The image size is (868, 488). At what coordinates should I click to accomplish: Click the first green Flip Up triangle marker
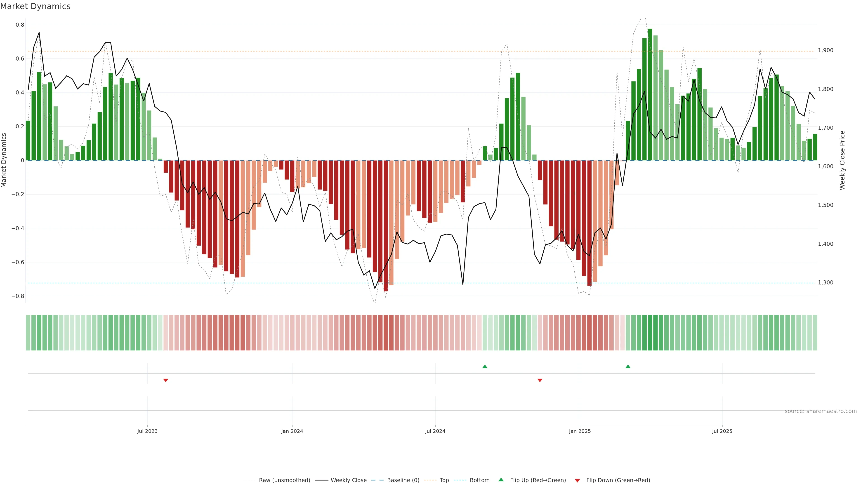click(x=485, y=366)
